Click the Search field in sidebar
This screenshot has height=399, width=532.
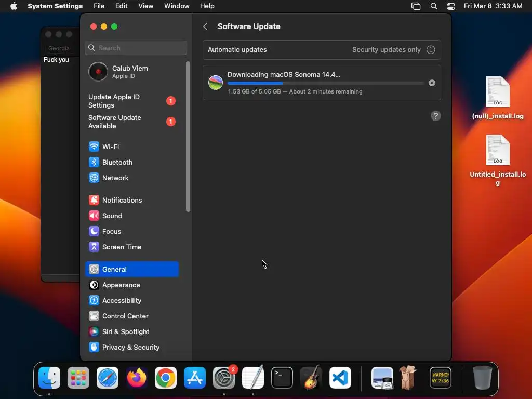point(136,48)
